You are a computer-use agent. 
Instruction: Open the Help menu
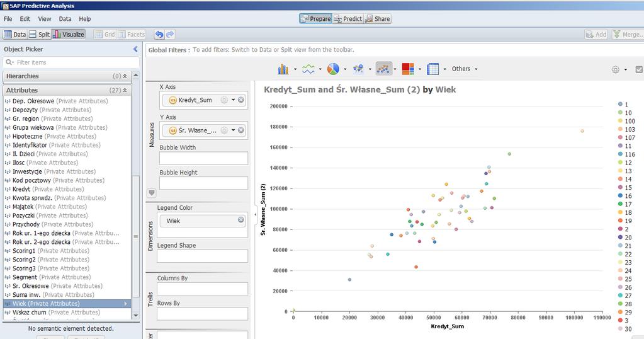pos(85,19)
